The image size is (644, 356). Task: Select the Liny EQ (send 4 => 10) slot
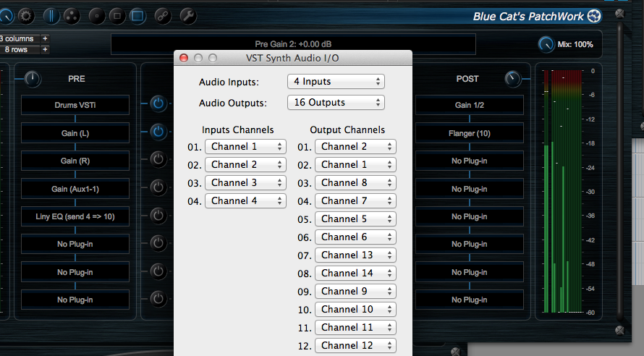[x=75, y=216]
